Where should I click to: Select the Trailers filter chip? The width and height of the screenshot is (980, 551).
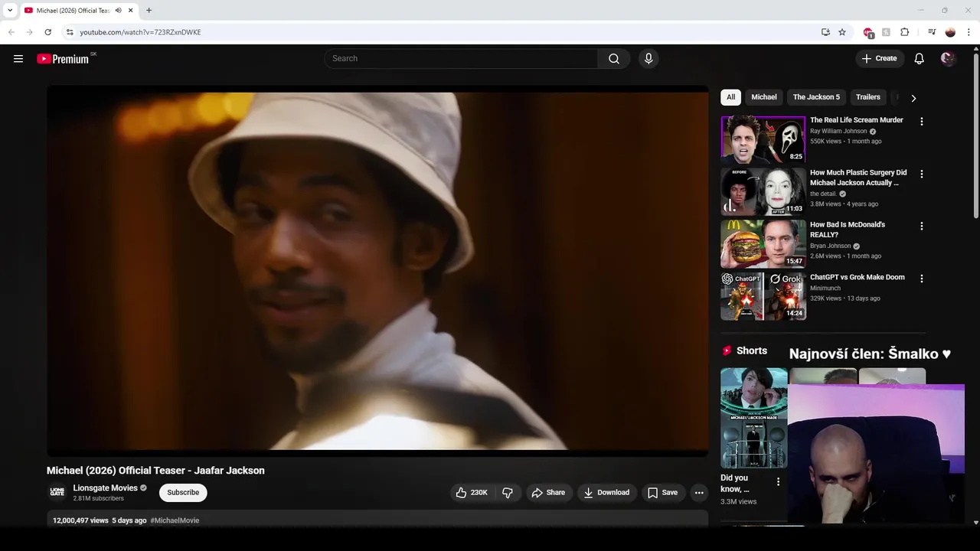867,97
